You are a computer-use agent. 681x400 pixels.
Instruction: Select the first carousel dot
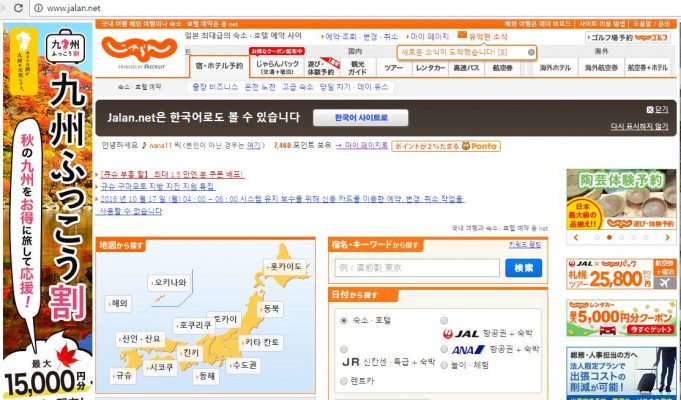[597, 237]
